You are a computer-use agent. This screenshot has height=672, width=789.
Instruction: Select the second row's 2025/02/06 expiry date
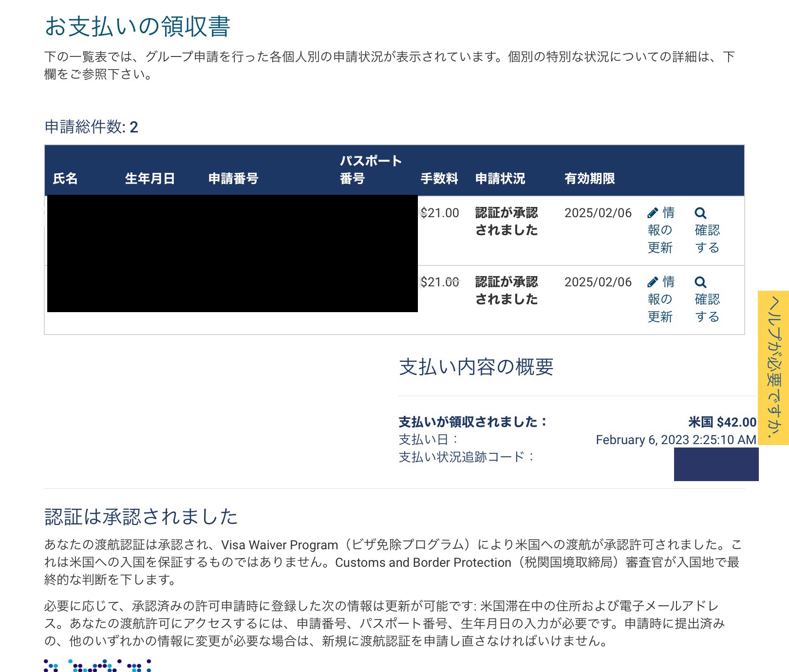pyautogui.click(x=598, y=282)
